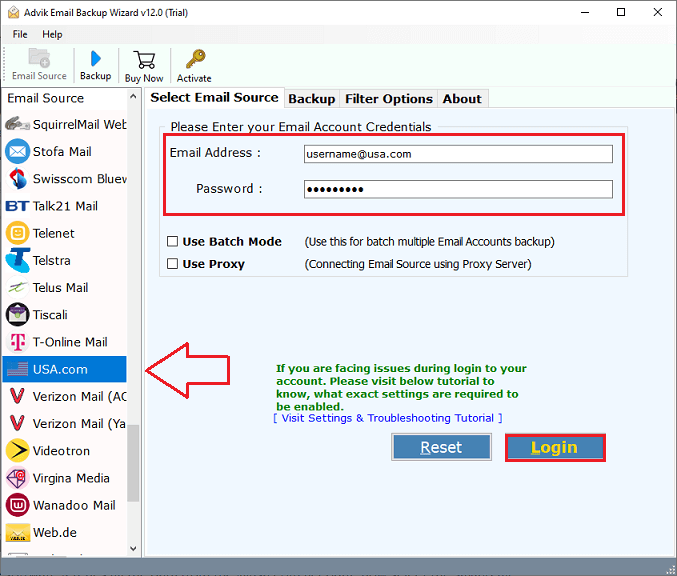Screen dimensions: 677x576
Task: Click the source list scroll down arrow
Action: pyautogui.click(x=133, y=548)
